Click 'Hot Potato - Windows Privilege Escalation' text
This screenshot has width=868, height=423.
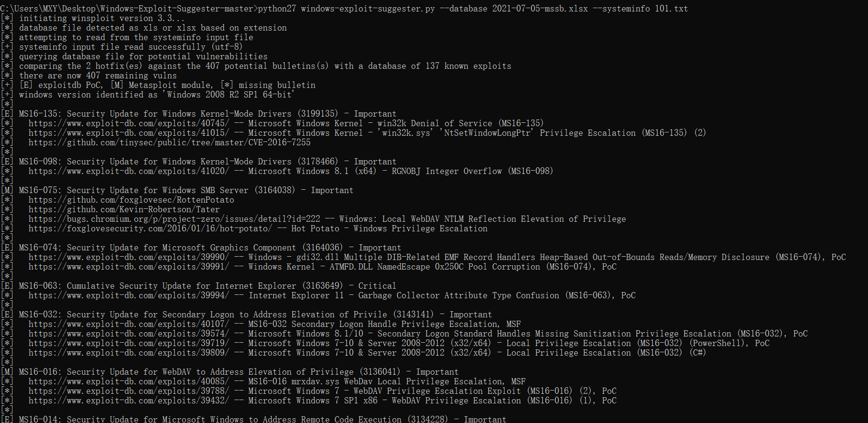390,228
